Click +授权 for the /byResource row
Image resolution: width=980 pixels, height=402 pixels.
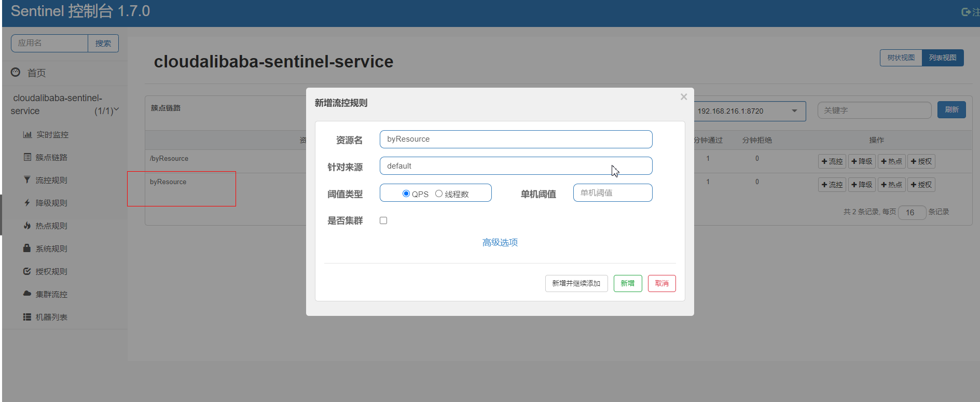[x=921, y=161]
